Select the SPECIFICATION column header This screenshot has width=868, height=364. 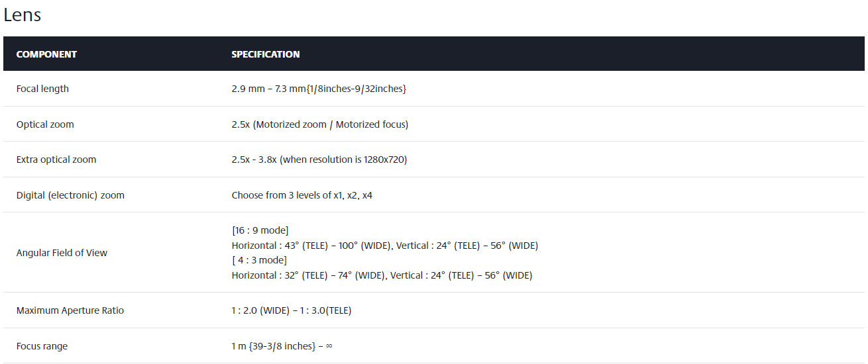pyautogui.click(x=266, y=54)
